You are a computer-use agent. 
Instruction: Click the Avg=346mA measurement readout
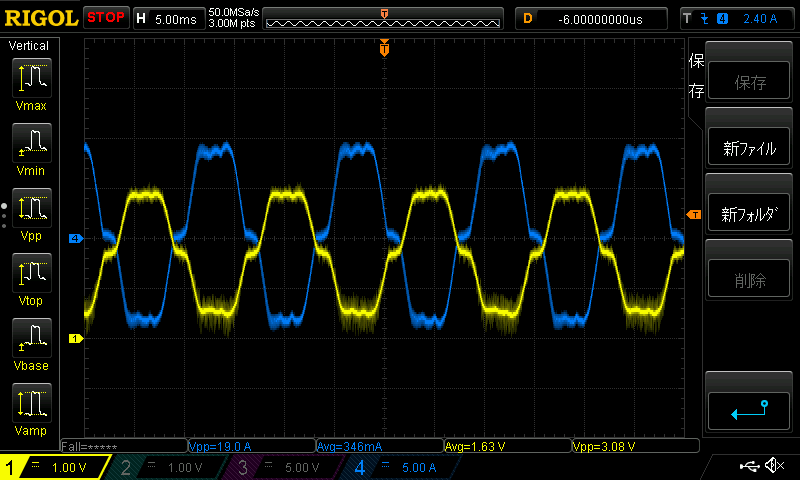380,446
